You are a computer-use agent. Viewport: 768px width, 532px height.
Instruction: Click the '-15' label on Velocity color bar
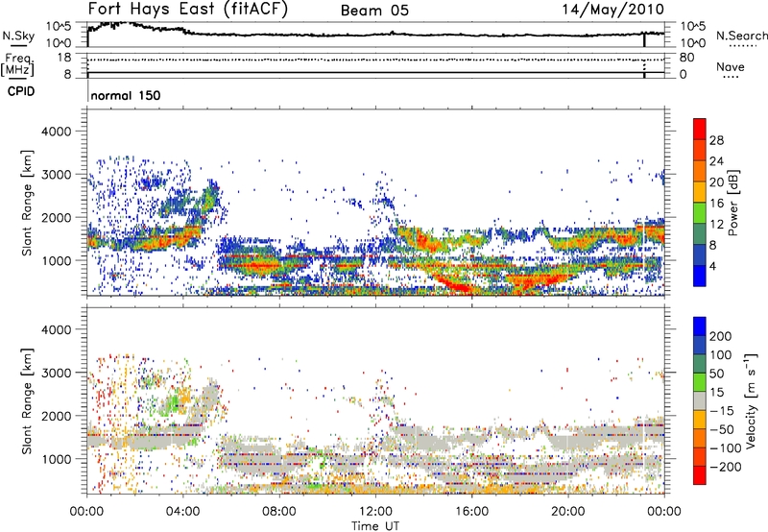(722, 411)
